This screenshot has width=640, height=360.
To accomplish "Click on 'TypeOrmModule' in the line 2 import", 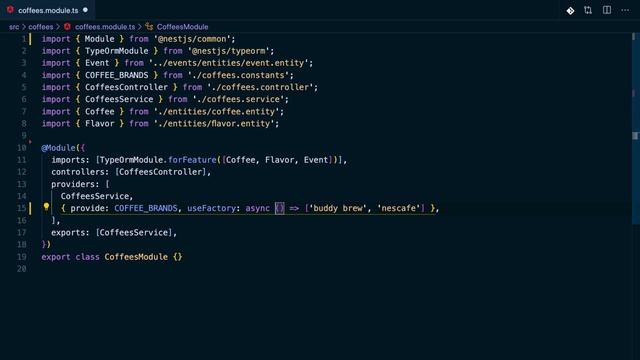I will pos(116,51).
